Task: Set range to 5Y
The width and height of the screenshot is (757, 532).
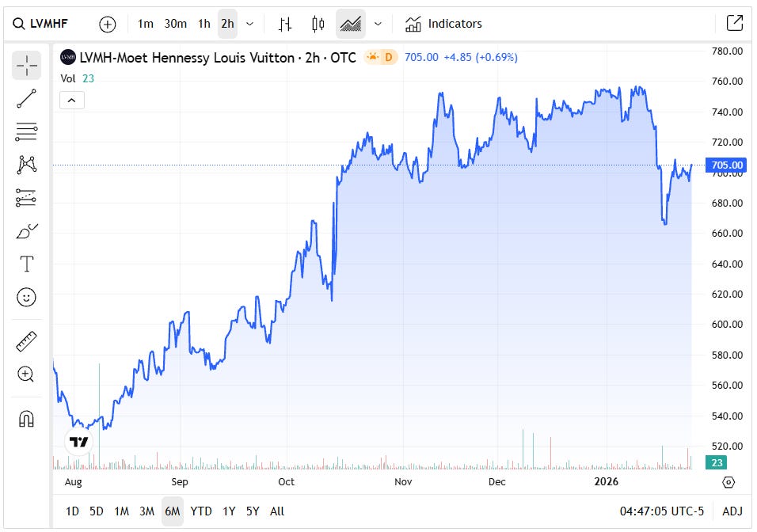Action: pos(253,511)
